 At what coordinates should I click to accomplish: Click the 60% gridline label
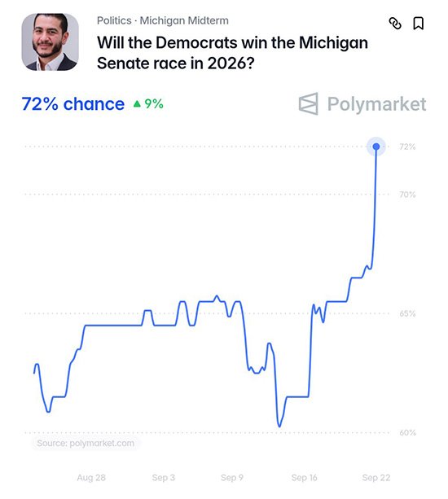[407, 432]
